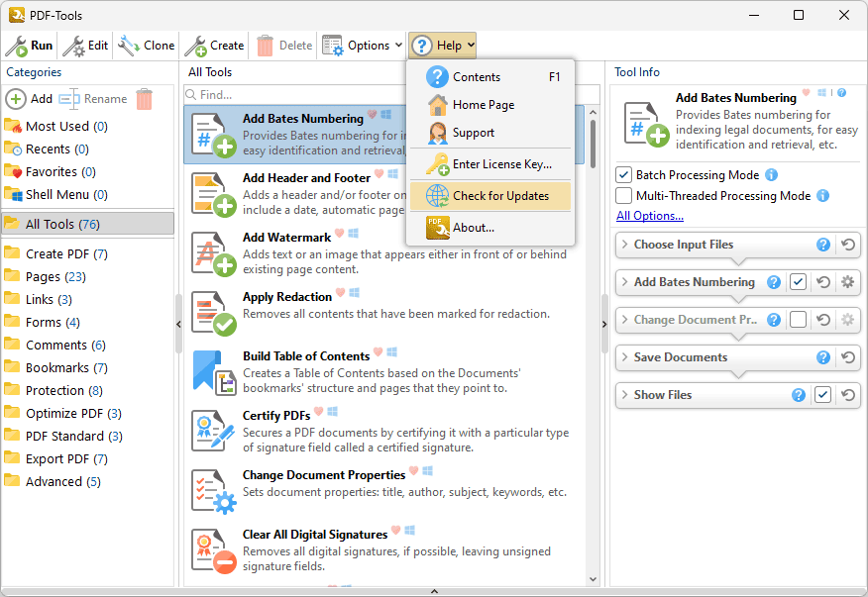The image size is (868, 597).
Task: Select Support from the Help menu
Action: click(x=490, y=133)
